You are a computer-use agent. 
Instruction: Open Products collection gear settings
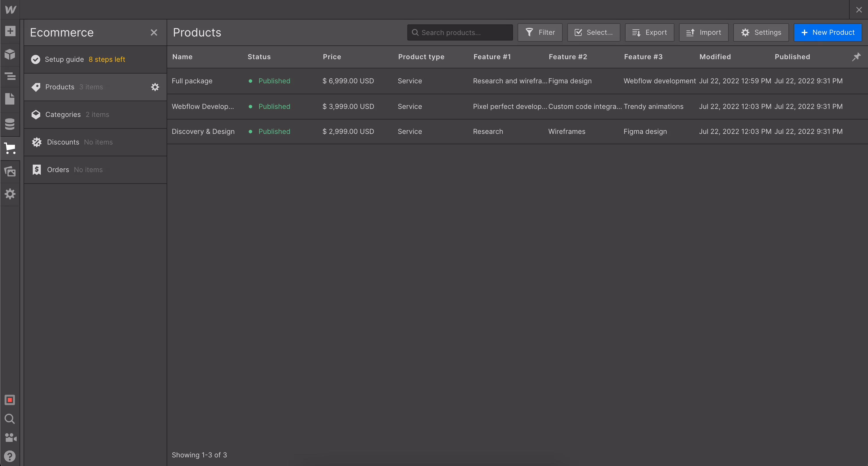pyautogui.click(x=155, y=87)
